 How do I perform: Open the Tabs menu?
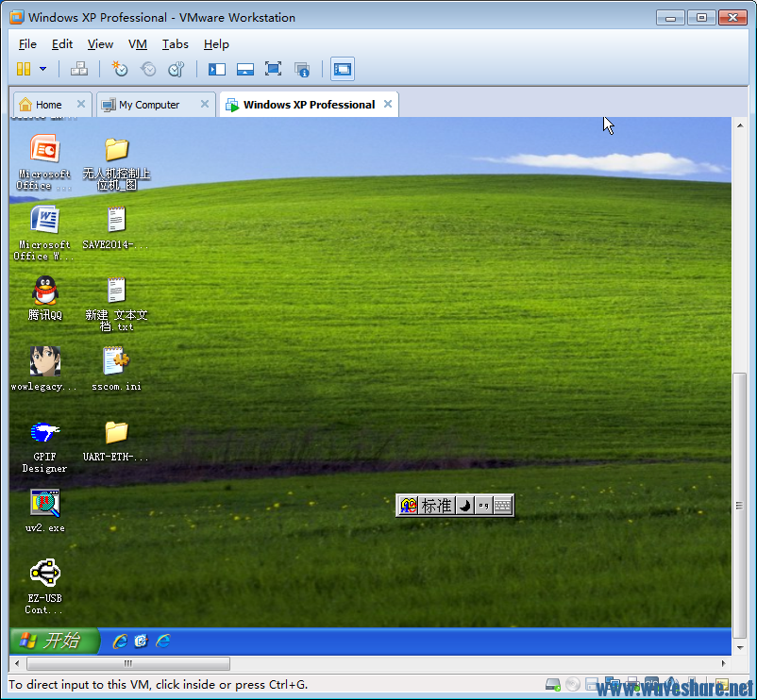176,44
